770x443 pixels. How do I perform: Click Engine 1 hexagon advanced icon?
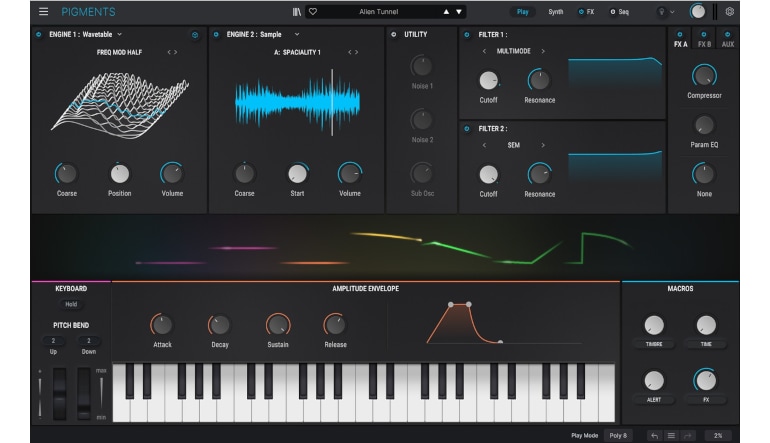(x=195, y=35)
